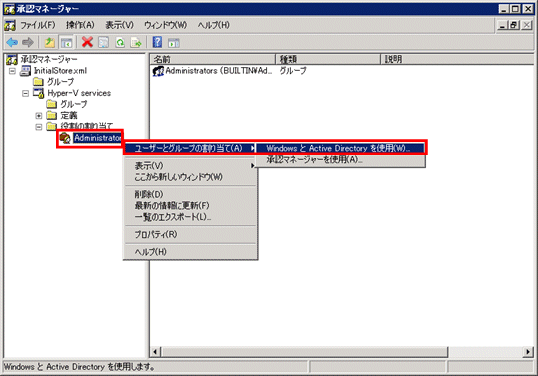
Task: Click the Hyper-V services application icon
Action: coord(38,93)
